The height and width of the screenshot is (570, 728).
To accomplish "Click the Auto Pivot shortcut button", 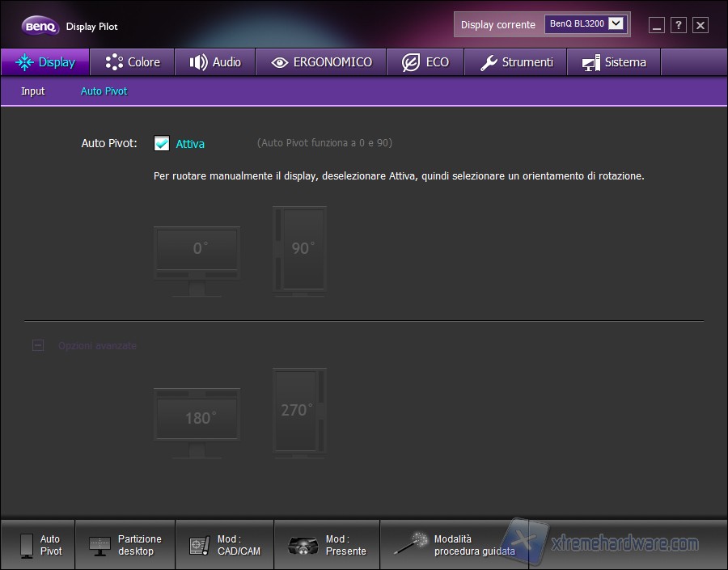I will (38, 545).
